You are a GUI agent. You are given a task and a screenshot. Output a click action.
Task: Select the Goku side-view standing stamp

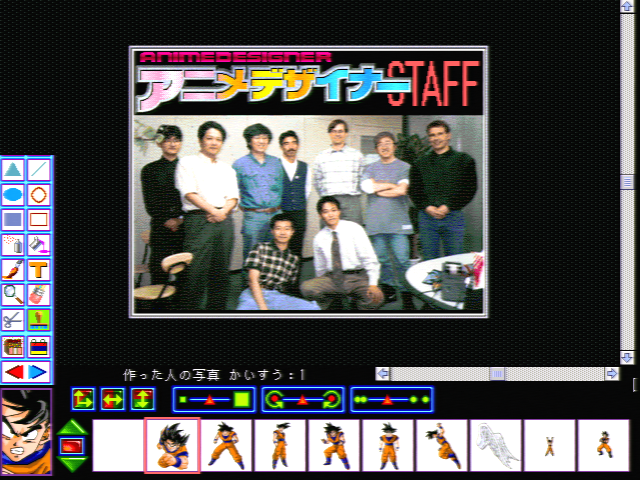tap(280, 445)
